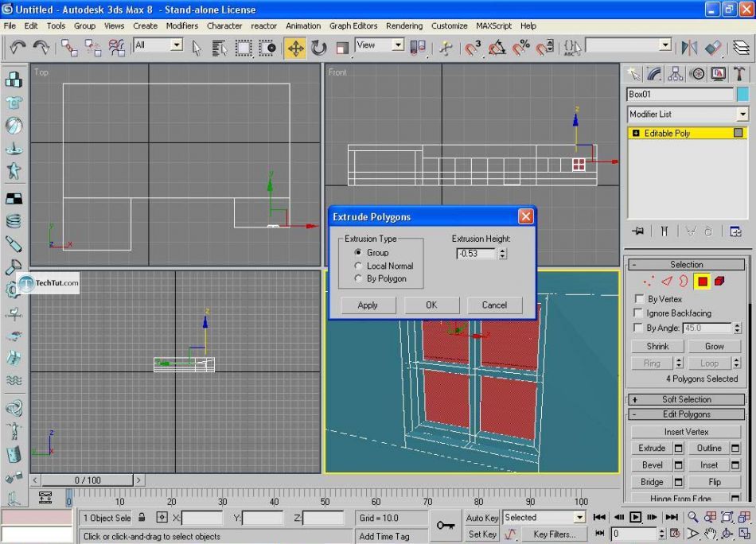The image size is (756, 544).
Task: Open the Layer Manager icon
Action: (x=741, y=48)
